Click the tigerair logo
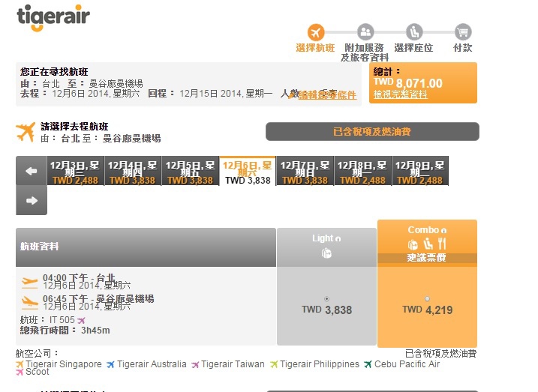The image size is (538, 392). [x=53, y=18]
